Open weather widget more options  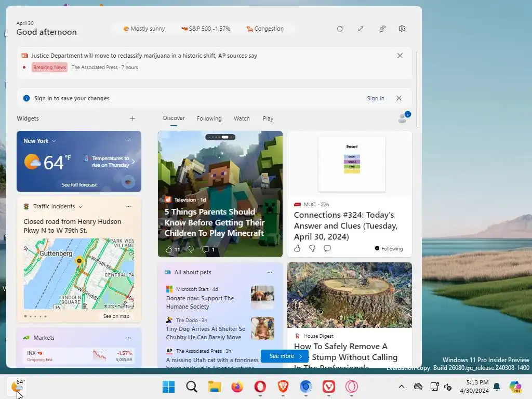(128, 141)
